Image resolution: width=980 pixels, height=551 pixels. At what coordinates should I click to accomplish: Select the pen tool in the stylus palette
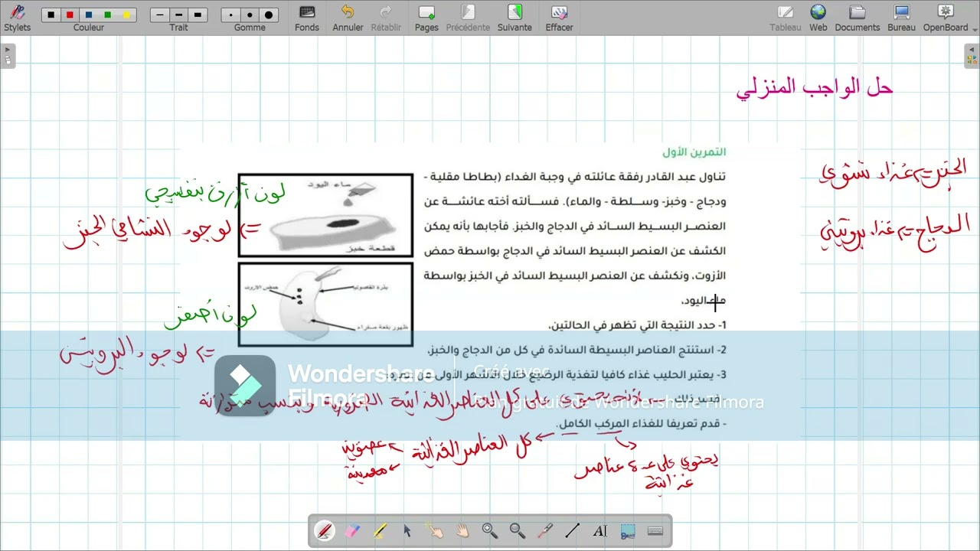coord(325,530)
